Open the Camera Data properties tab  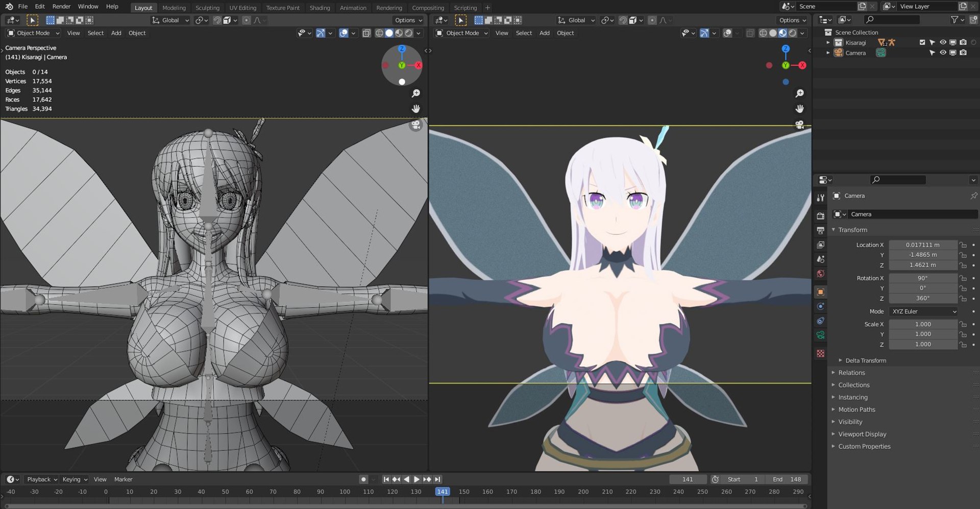(x=820, y=335)
